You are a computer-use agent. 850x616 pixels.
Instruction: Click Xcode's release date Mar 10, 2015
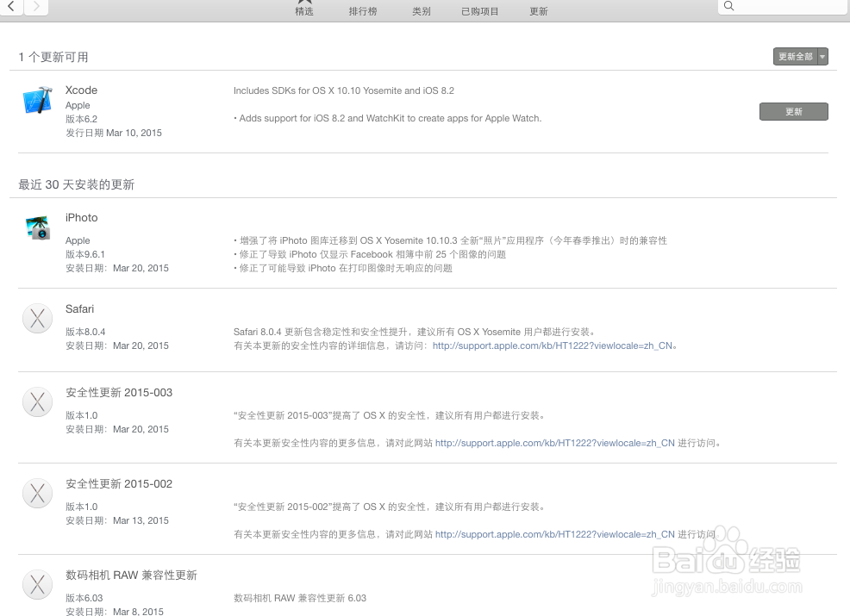(x=134, y=133)
